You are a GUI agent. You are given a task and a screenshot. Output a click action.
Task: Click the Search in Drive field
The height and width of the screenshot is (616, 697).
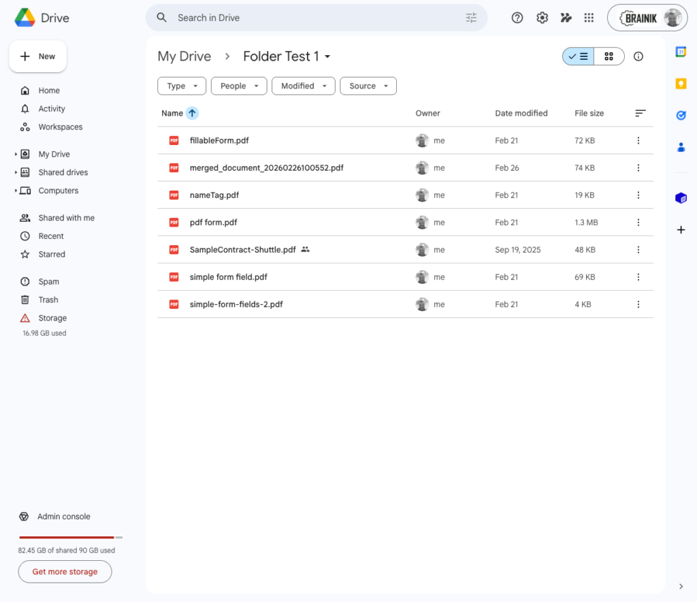click(x=306, y=18)
